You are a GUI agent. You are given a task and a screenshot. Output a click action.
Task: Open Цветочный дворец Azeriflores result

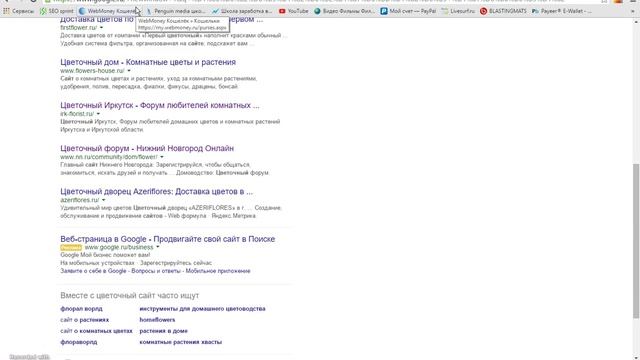pos(156,191)
